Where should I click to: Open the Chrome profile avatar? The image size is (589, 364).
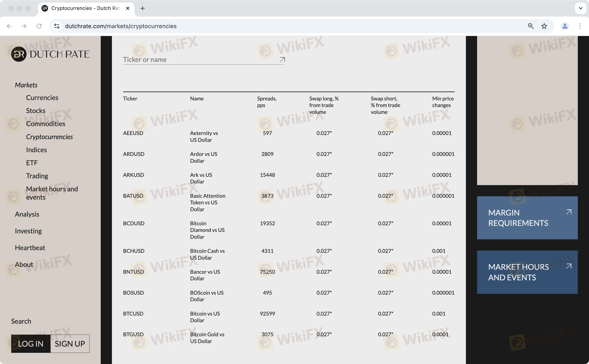[x=565, y=26]
